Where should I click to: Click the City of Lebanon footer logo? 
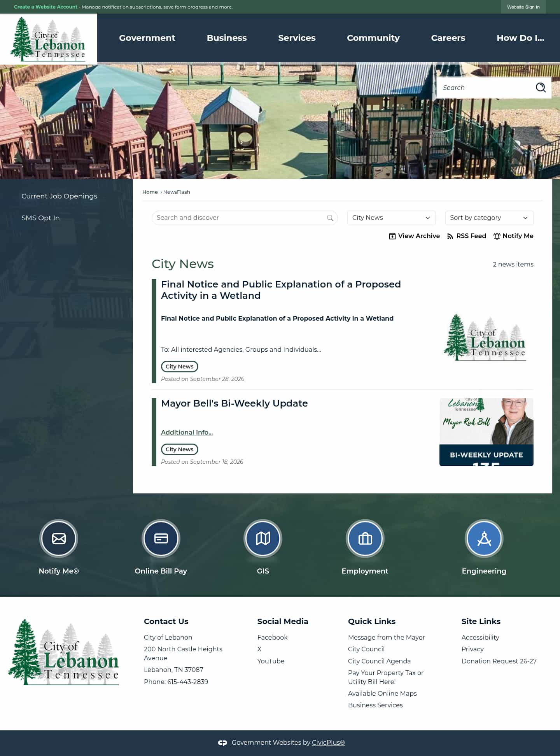click(63, 652)
